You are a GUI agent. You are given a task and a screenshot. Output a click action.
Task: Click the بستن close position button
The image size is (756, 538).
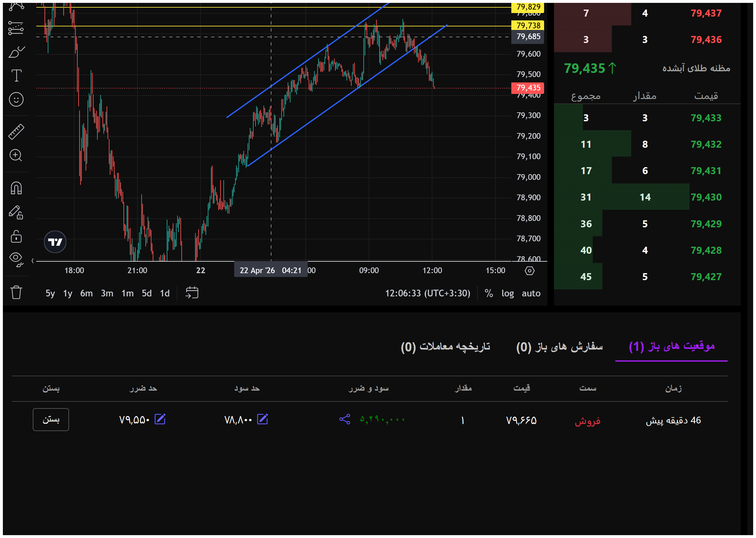pyautogui.click(x=51, y=420)
